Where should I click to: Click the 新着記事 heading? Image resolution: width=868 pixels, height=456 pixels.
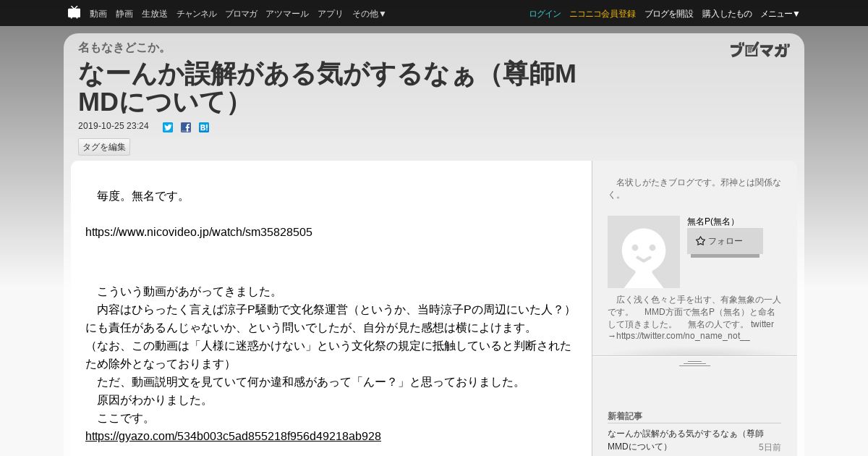(625, 416)
